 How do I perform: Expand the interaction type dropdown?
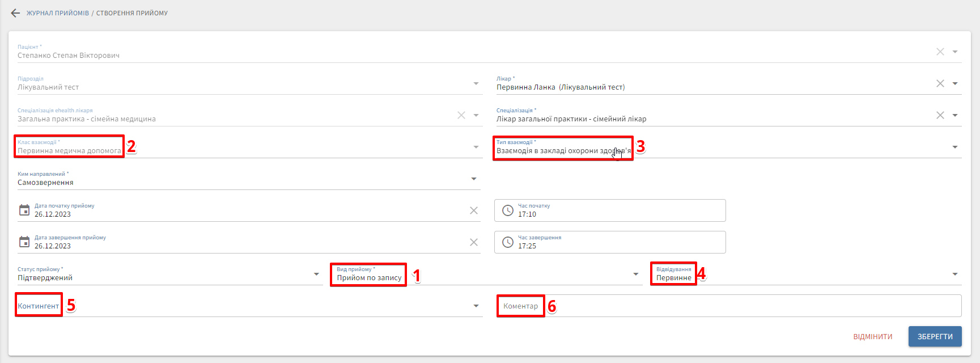click(955, 147)
